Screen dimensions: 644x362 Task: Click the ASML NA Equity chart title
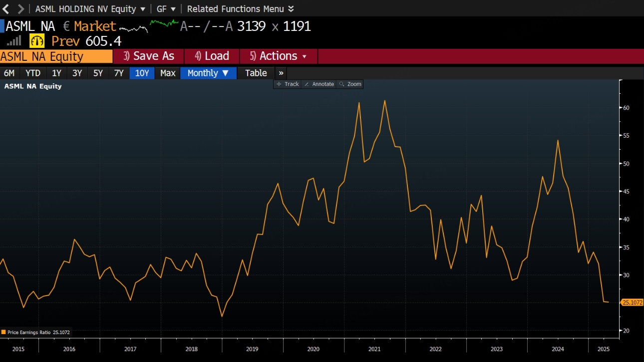[x=33, y=86]
